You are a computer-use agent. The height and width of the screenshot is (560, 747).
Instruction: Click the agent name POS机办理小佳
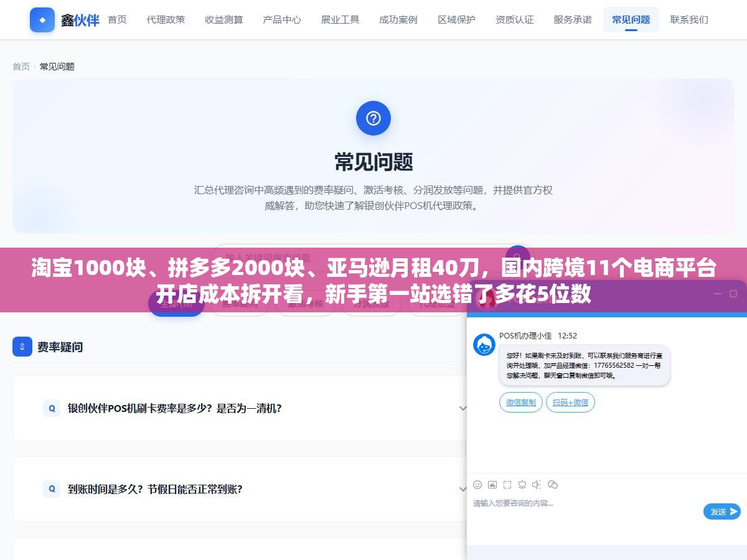(x=525, y=335)
